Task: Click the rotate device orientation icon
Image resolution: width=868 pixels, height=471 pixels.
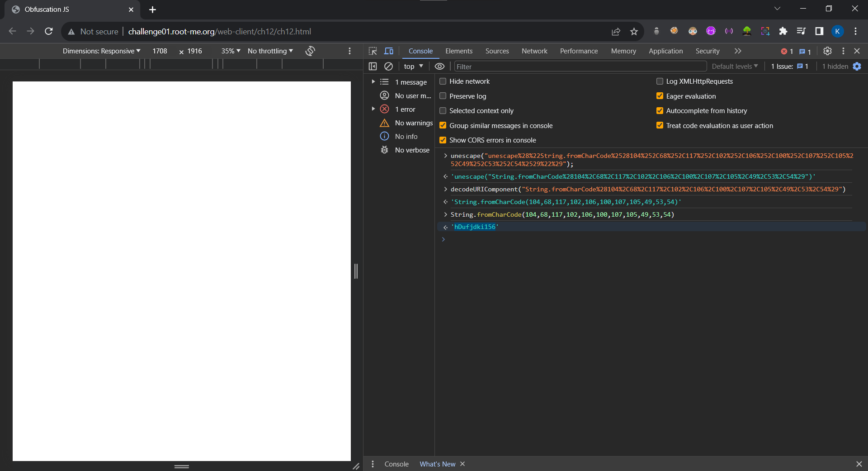Action: click(310, 51)
